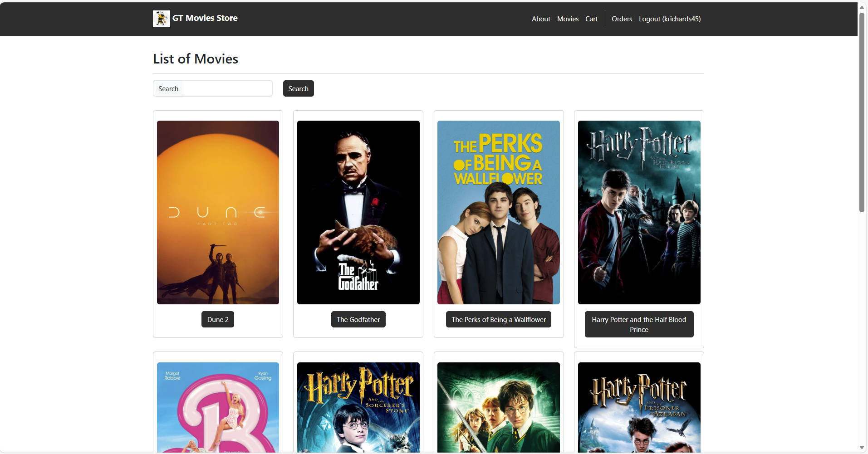Click The Godfather poster image
Viewport: 868px width, 454px height.
click(358, 212)
